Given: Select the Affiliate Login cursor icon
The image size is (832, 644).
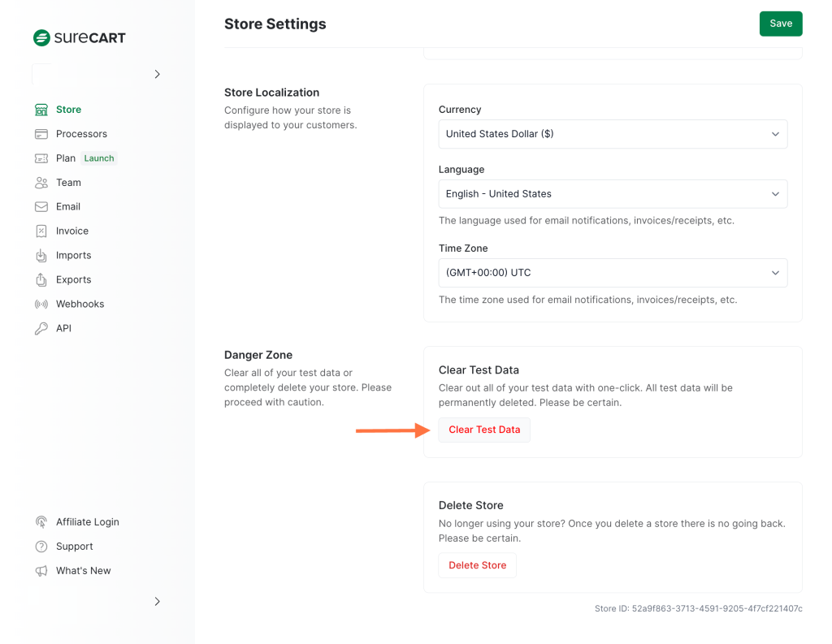Looking at the screenshot, I should (41, 521).
